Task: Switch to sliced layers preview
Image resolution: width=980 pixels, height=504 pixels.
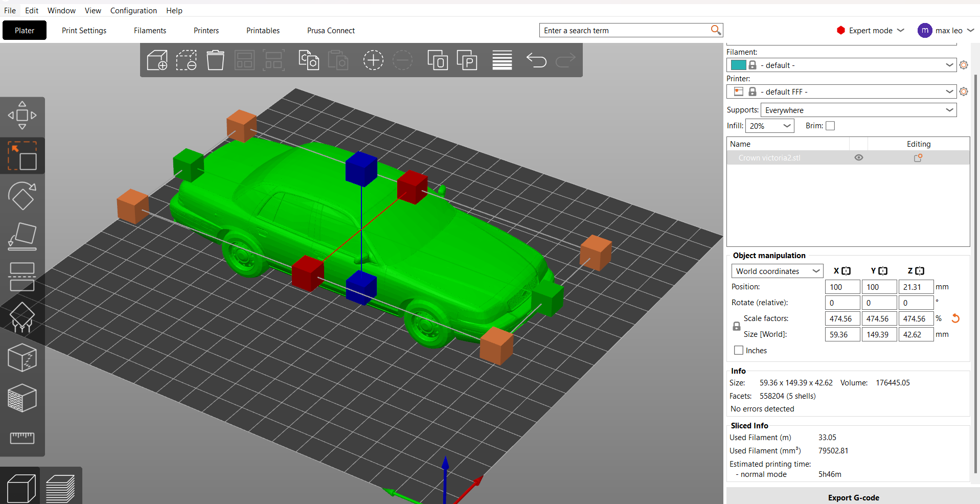Action: pyautogui.click(x=60, y=488)
